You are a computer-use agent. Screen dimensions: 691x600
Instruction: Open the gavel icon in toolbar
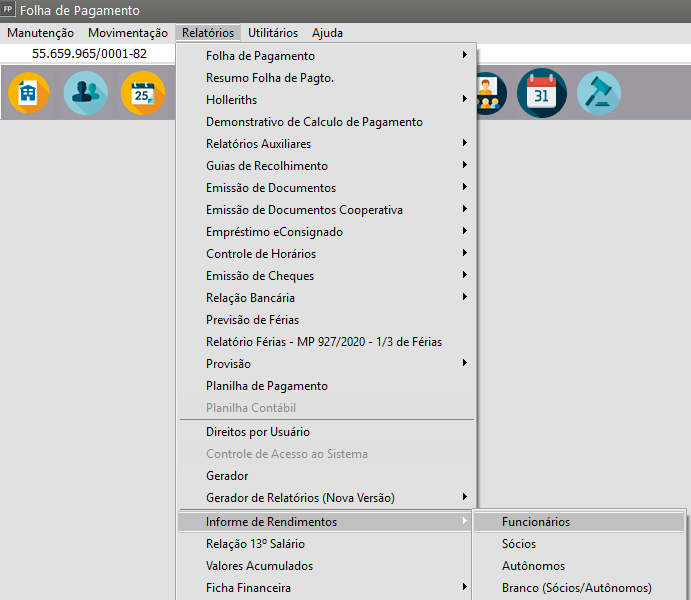(x=598, y=94)
